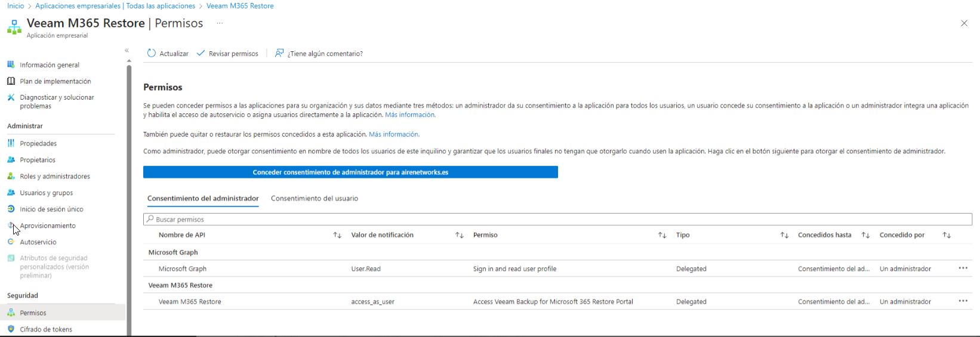Open Roles y administradores in sidebar
This screenshot has width=980, height=337.
coord(54,177)
